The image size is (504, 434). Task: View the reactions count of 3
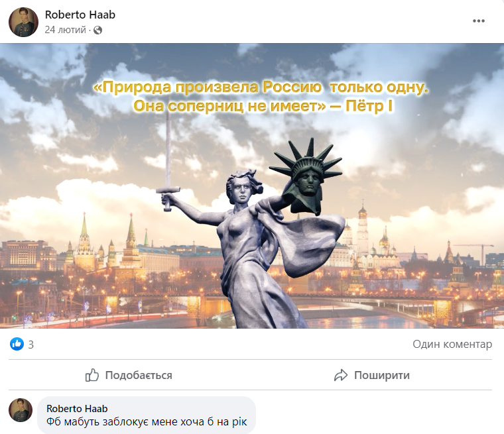pyautogui.click(x=31, y=345)
